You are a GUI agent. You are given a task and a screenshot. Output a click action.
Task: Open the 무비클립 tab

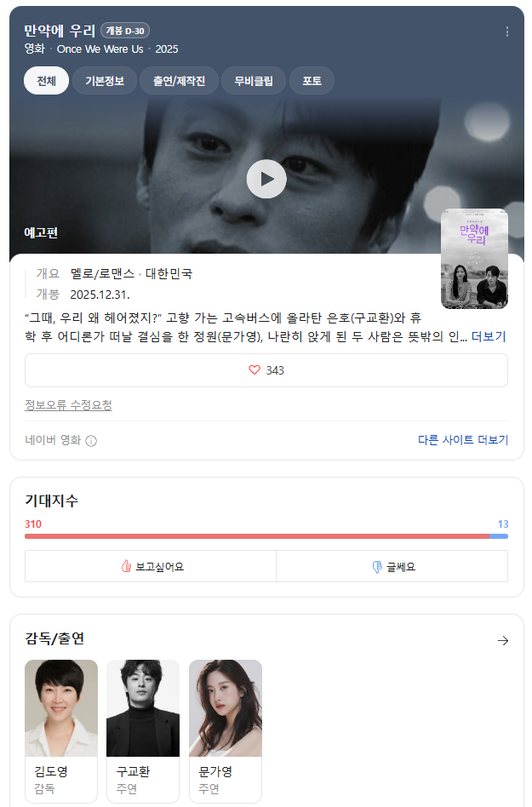[254, 81]
